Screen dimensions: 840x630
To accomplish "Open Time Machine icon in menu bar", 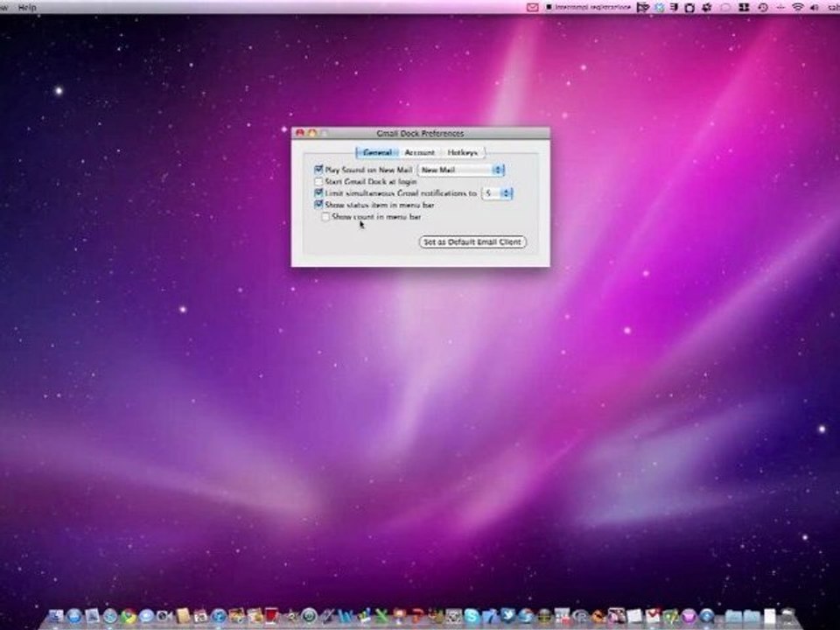I will pyautogui.click(x=763, y=7).
